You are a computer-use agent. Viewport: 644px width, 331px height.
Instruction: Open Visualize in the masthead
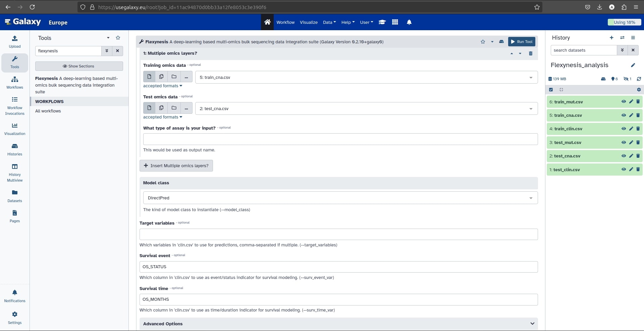[x=309, y=22]
